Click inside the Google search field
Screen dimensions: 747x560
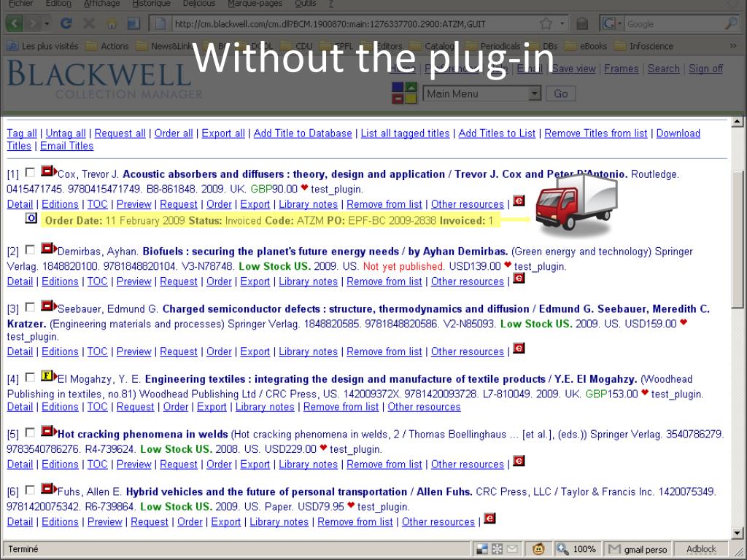(673, 24)
